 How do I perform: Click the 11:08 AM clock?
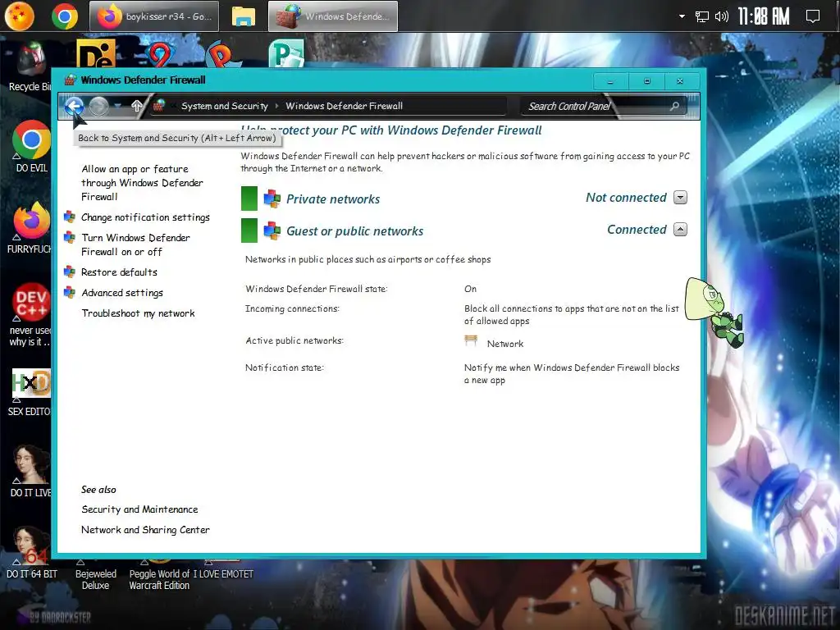[764, 16]
